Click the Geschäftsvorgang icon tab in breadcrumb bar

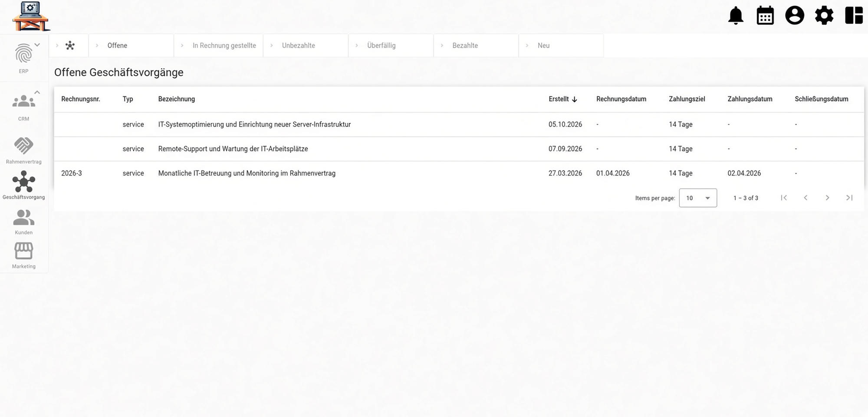70,46
